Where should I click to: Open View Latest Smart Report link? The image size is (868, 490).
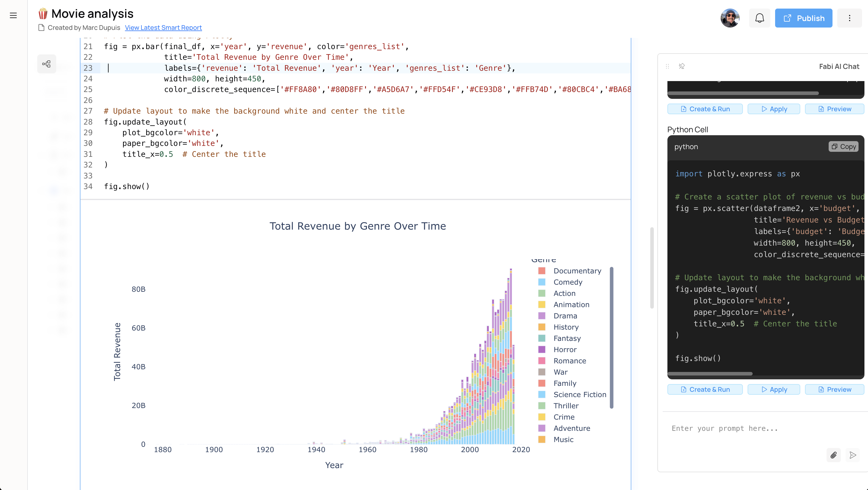pyautogui.click(x=163, y=28)
